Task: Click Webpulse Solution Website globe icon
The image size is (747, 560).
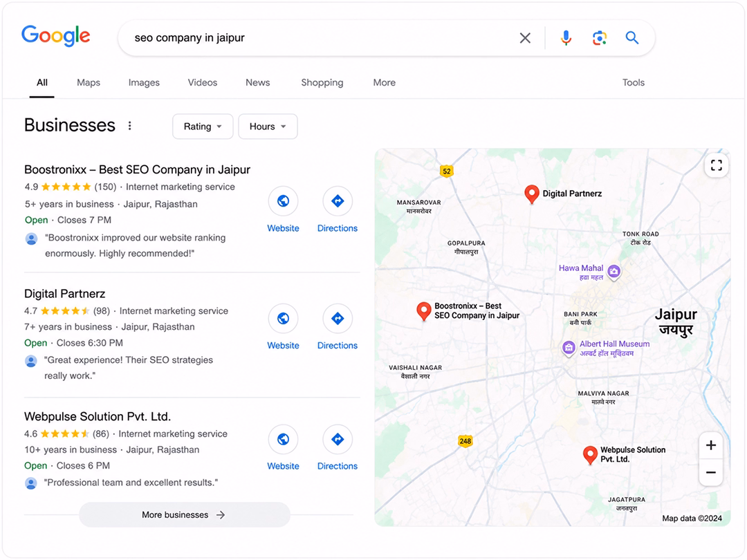Action: (283, 439)
